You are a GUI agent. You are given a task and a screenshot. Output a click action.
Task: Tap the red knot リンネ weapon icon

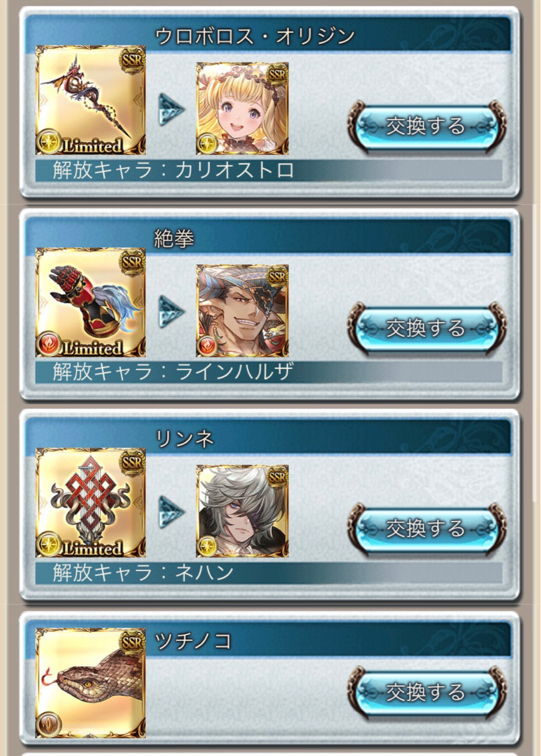90,503
